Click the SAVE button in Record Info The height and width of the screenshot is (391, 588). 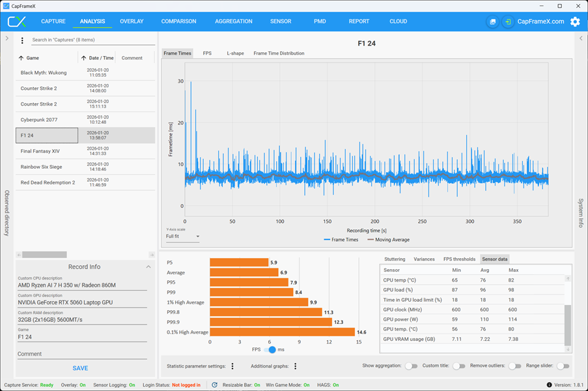coord(80,368)
